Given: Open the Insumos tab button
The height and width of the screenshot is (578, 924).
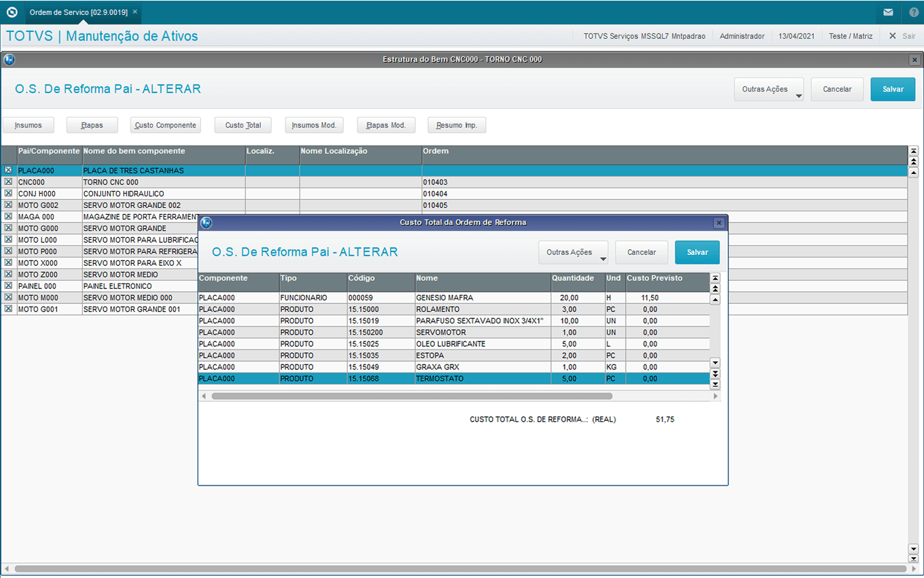Looking at the screenshot, I should 28,125.
